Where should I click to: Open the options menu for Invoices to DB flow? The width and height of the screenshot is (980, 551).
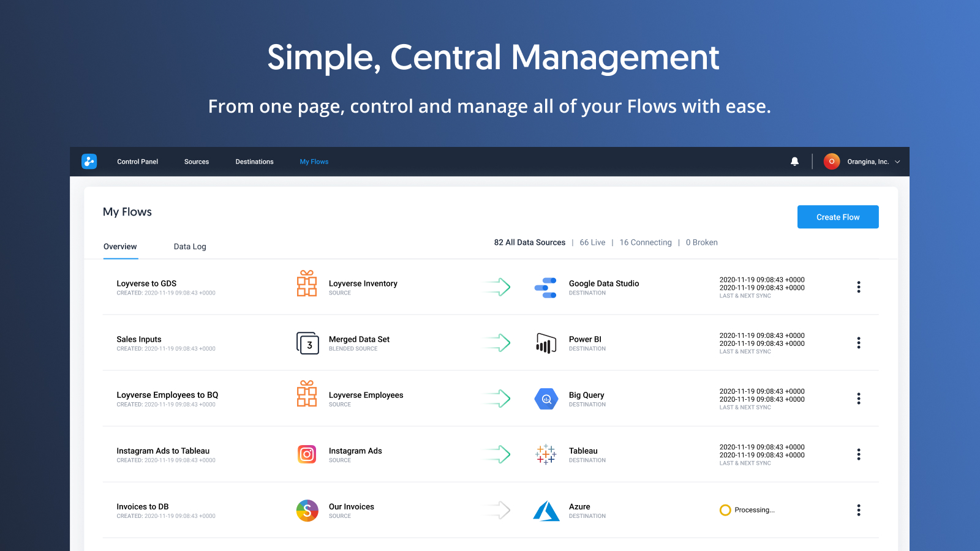(859, 510)
